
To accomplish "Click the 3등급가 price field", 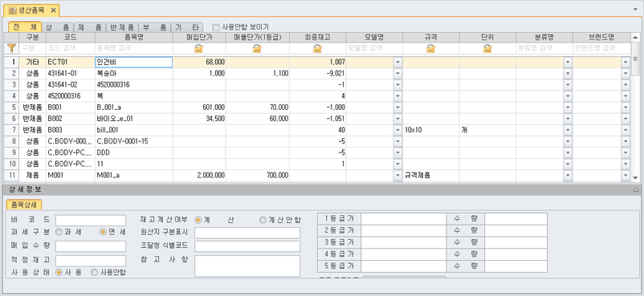I will click(x=404, y=242).
